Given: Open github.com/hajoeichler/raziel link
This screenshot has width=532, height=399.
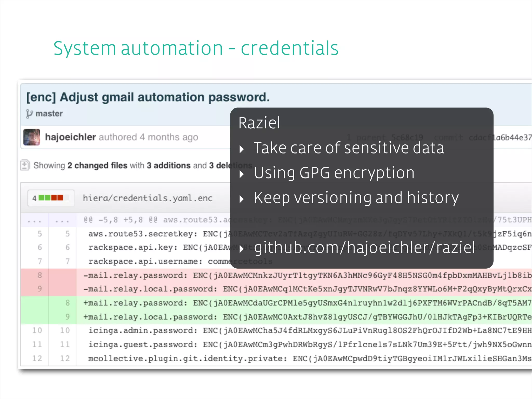Looking at the screenshot, I should [364, 248].
